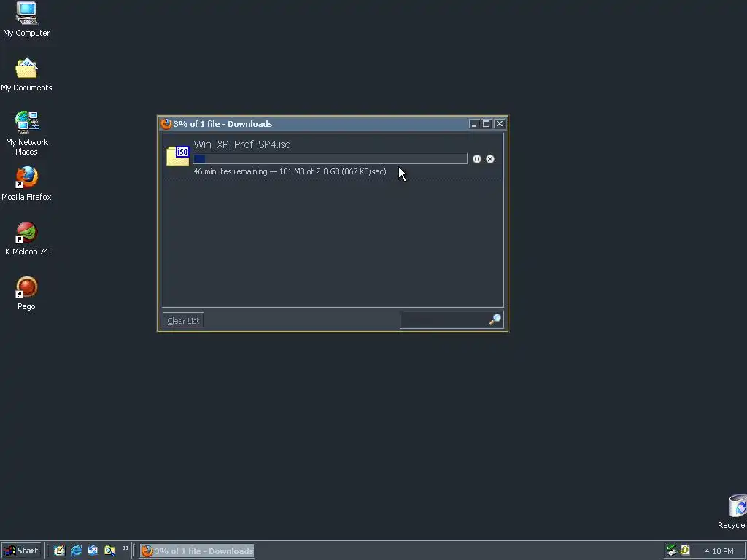Click the 4:18 PM system clock

[719, 551]
